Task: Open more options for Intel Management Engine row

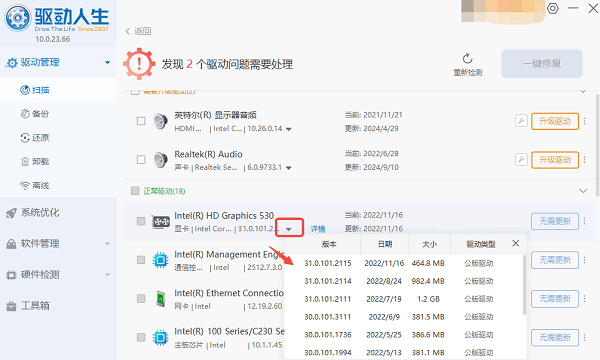Action: click(x=584, y=260)
